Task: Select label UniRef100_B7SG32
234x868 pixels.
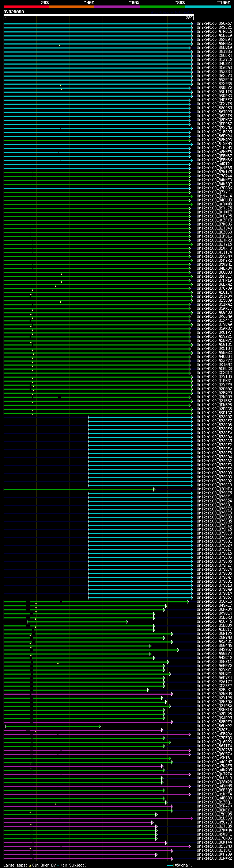Action: point(214,461)
